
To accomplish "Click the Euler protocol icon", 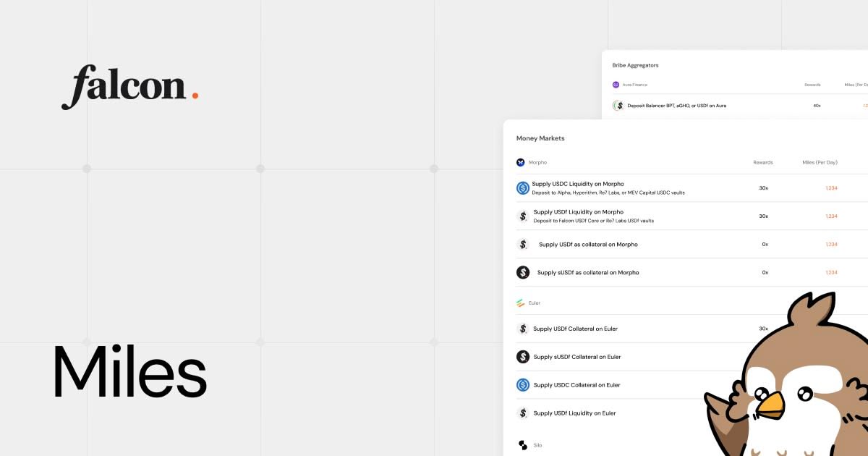I will click(520, 303).
